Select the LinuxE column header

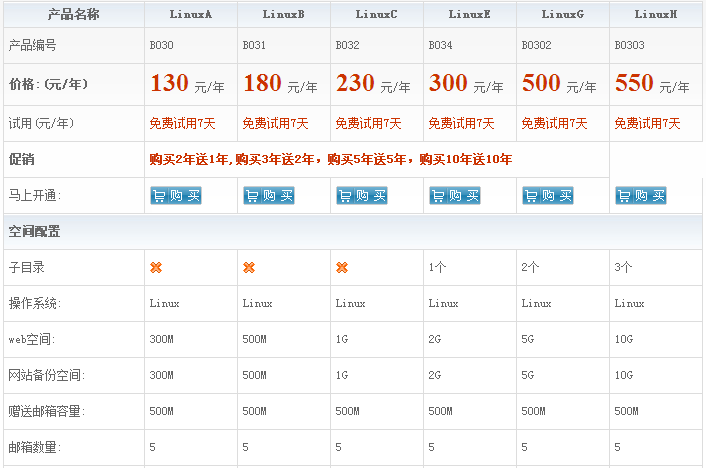pyautogui.click(x=470, y=14)
